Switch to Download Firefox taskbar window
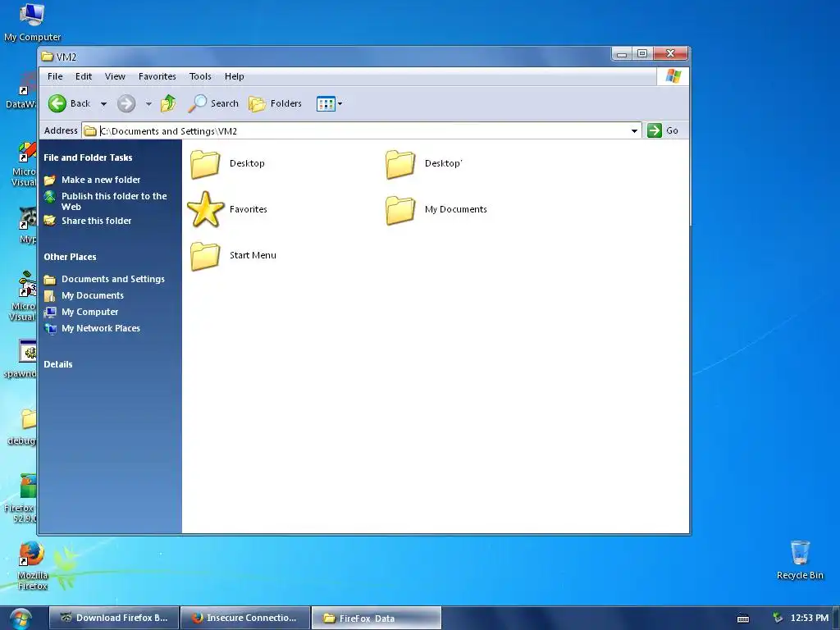The image size is (840, 630). tap(113, 618)
